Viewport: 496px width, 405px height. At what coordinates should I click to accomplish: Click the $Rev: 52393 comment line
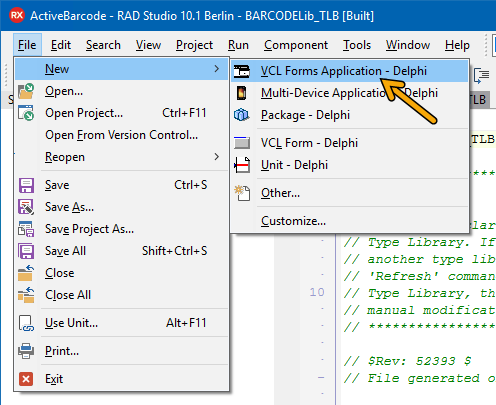coord(407,361)
